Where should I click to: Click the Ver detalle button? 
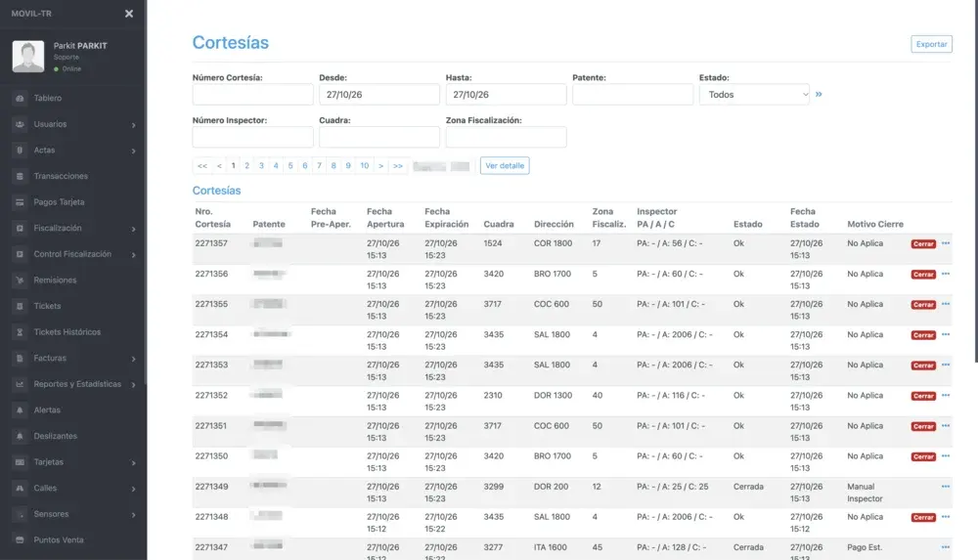coord(505,166)
